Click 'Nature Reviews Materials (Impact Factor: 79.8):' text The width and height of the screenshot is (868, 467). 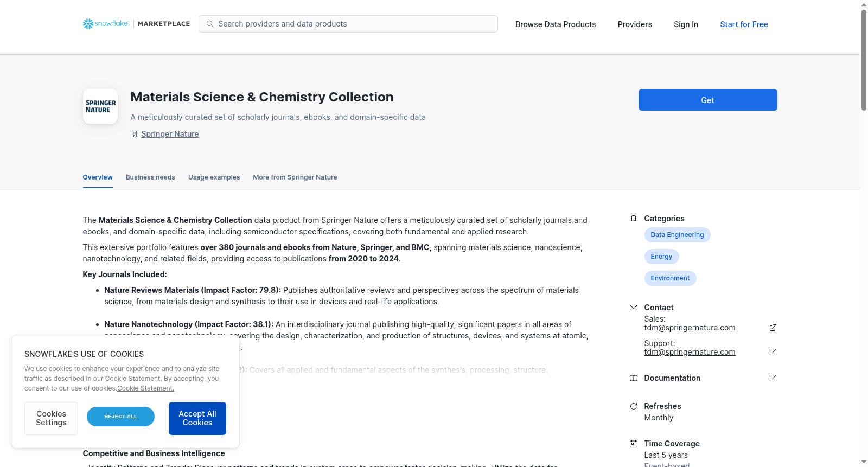pos(193,290)
